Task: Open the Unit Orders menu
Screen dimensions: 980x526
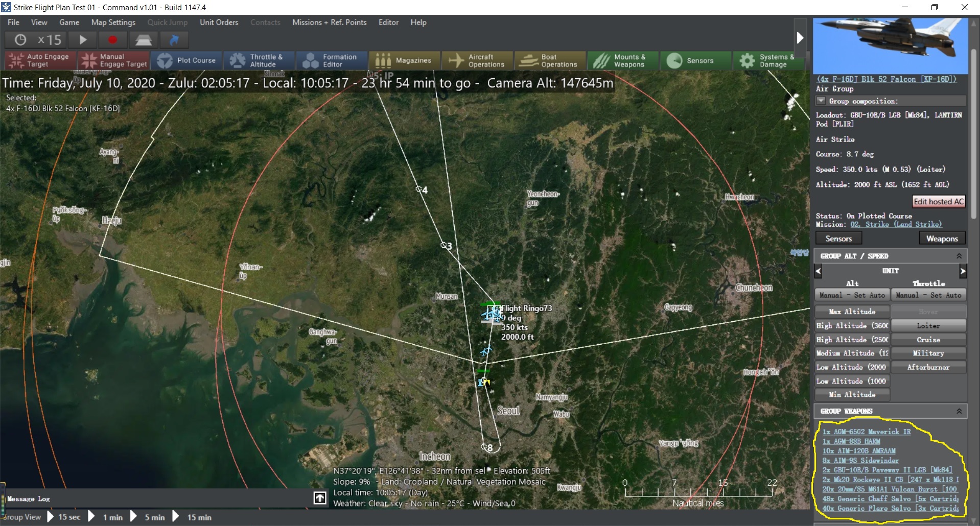Action: [x=219, y=22]
